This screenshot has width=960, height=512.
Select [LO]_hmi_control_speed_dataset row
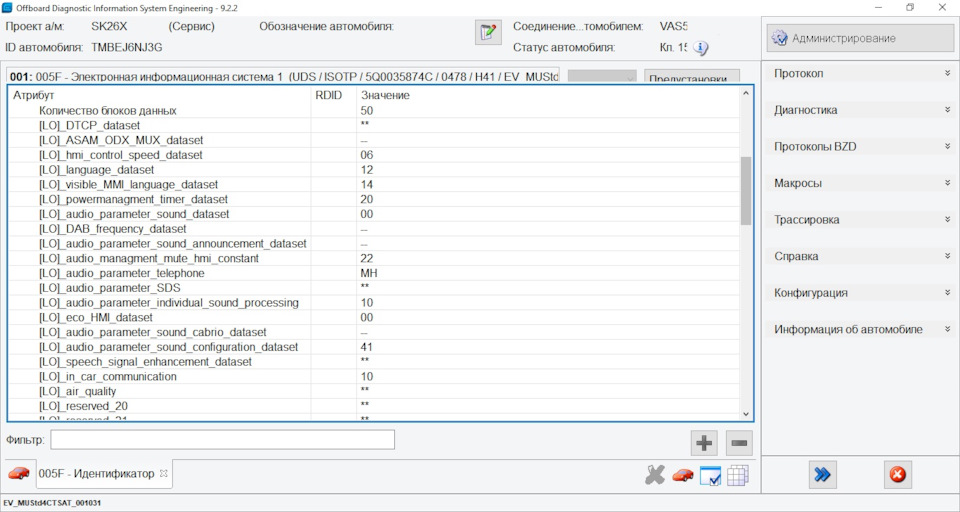[374, 155]
